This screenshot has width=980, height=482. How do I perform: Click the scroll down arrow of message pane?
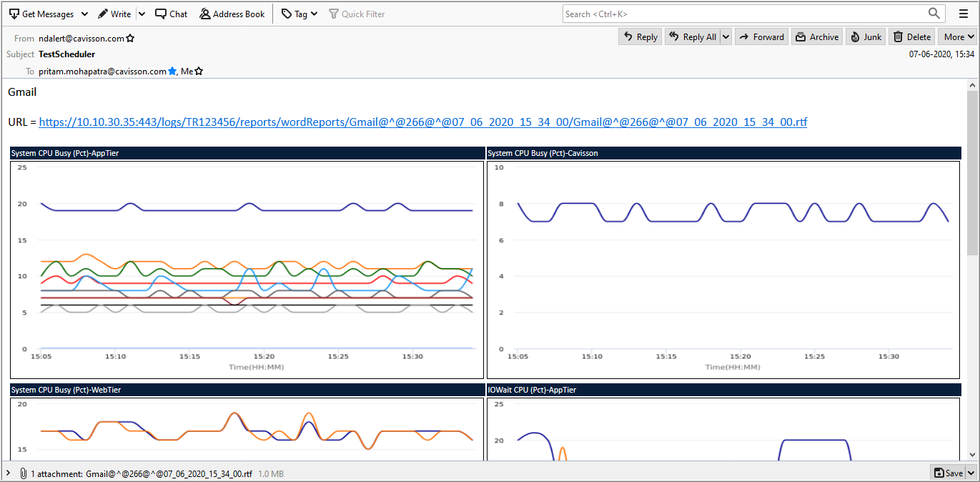pyautogui.click(x=972, y=454)
